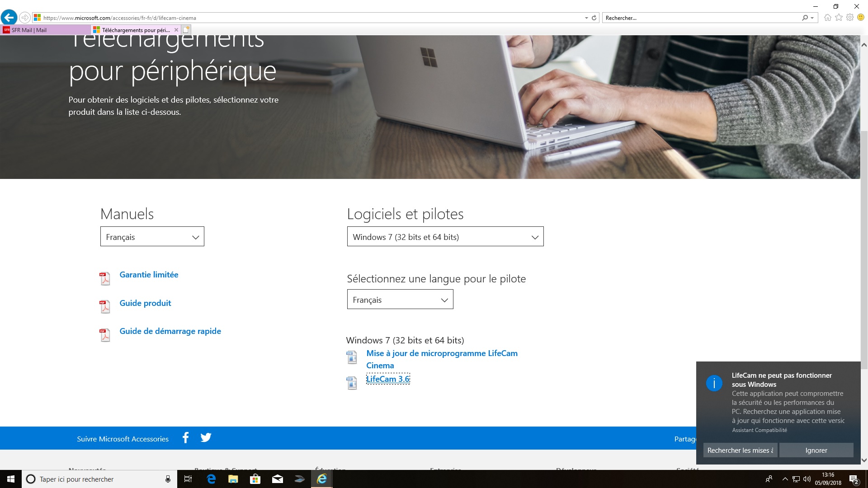Screen dimensions: 868x488
Task: Click the smiley feedback icon
Action: coord(861,18)
